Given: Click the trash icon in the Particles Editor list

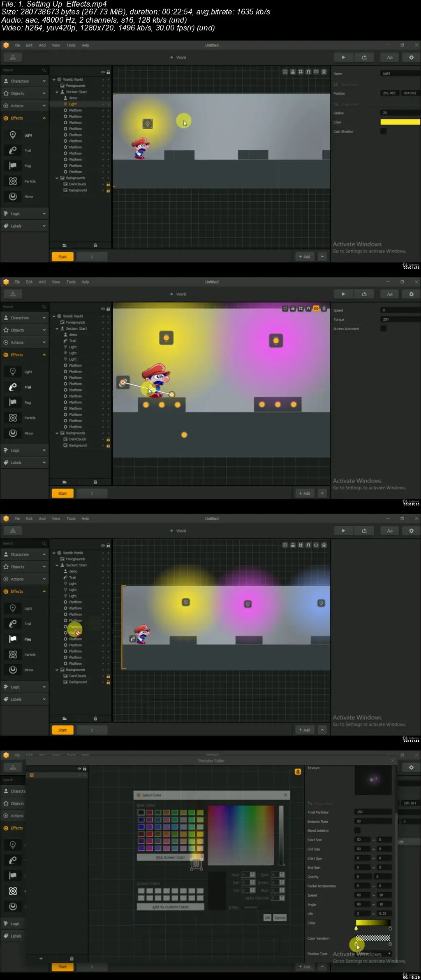Looking at the screenshot, I should 72,959.
